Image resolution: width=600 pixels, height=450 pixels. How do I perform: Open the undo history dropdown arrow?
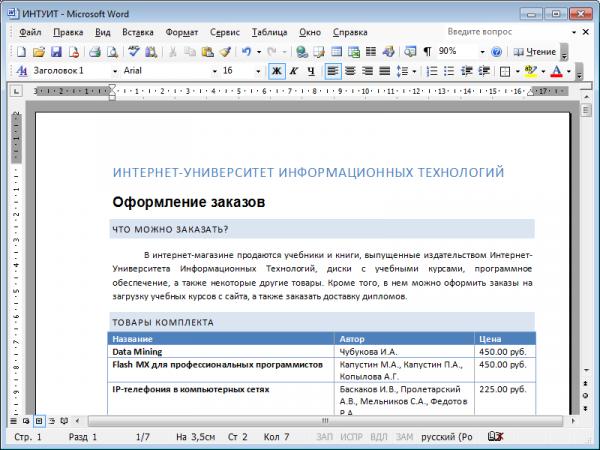(x=259, y=52)
